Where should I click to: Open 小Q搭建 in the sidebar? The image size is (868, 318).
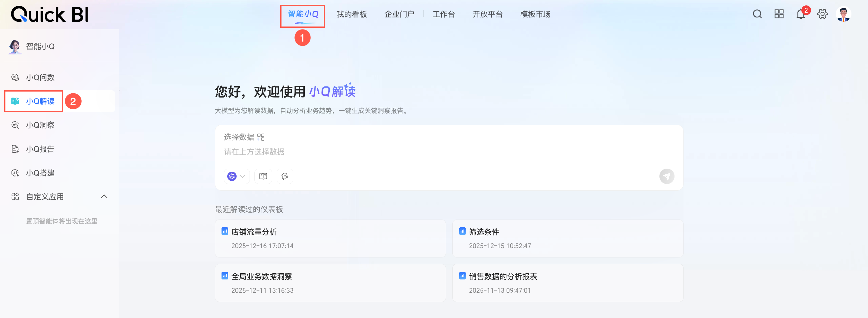click(x=60, y=173)
